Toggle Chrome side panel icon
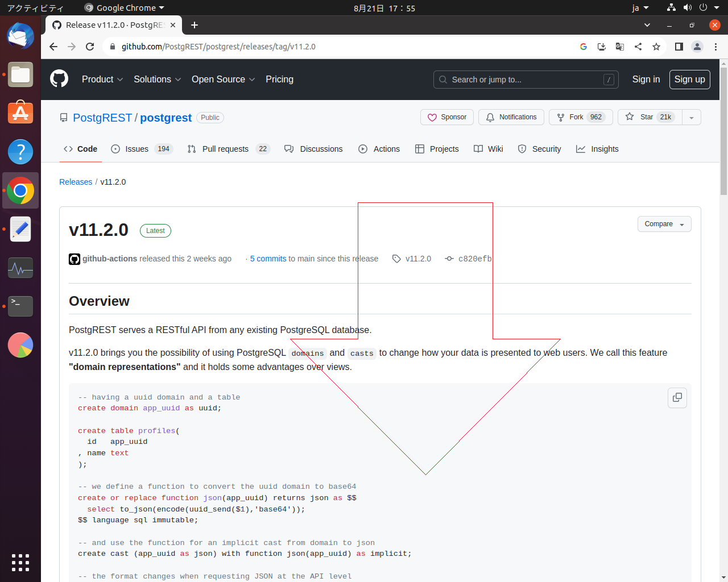Screen dimensions: 728x582 click(x=679, y=47)
